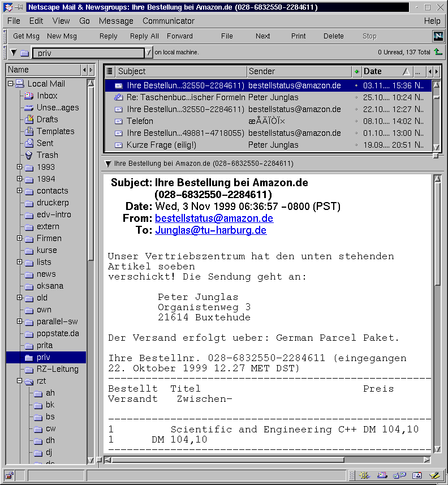448x485 pixels.
Task: Click the envelope icon of the Telefon message
Action: point(118,121)
